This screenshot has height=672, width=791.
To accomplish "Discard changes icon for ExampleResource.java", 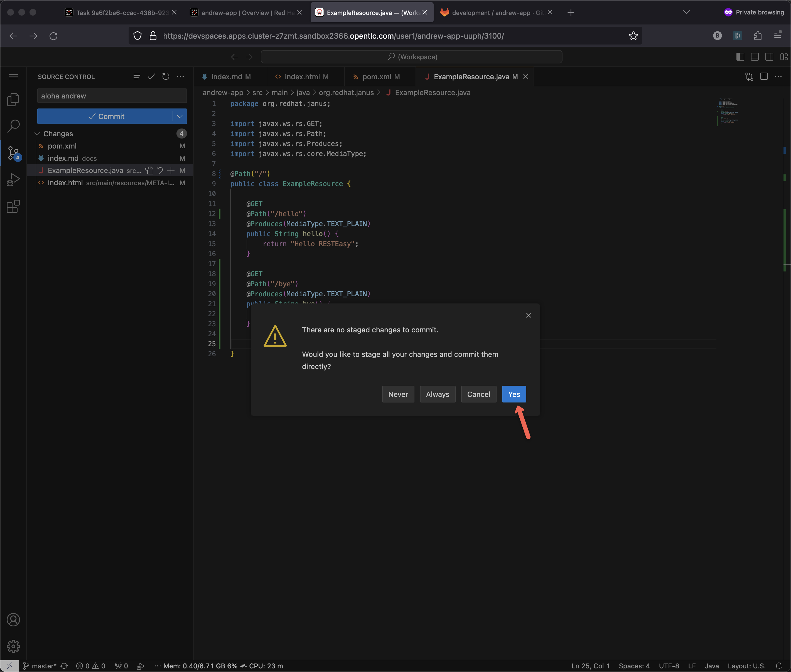I will tap(160, 170).
